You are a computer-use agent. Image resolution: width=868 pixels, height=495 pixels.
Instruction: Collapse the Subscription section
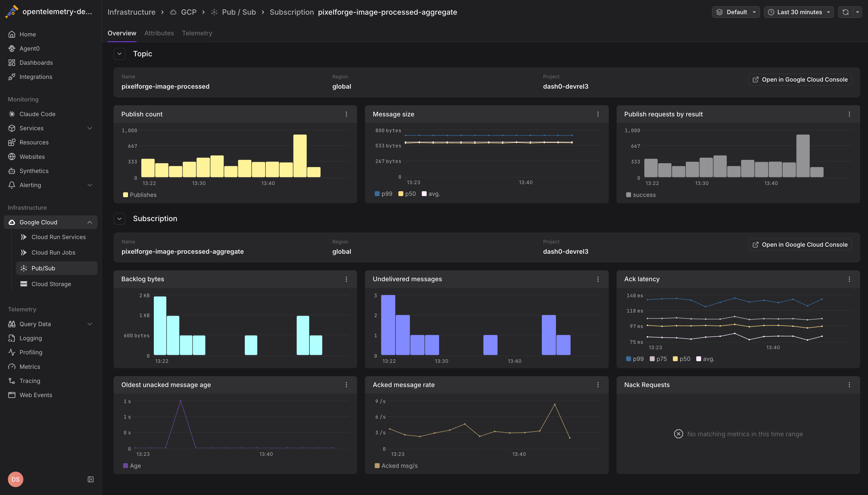(x=120, y=219)
